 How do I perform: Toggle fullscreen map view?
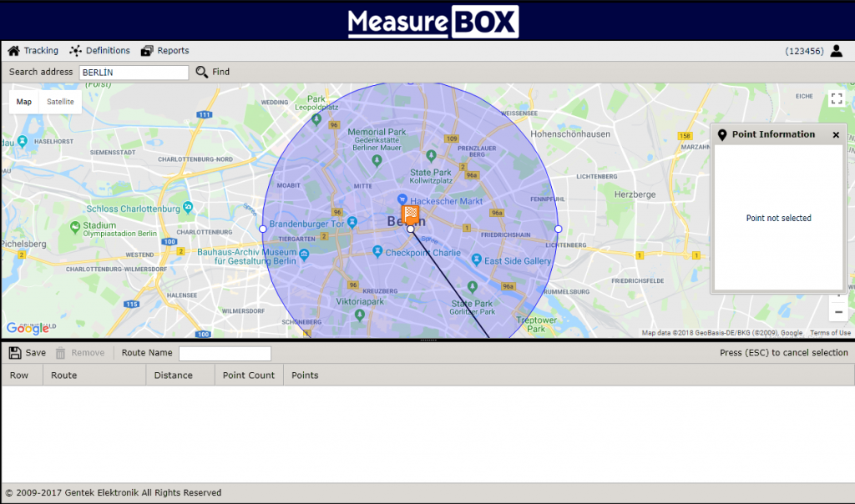click(x=837, y=98)
